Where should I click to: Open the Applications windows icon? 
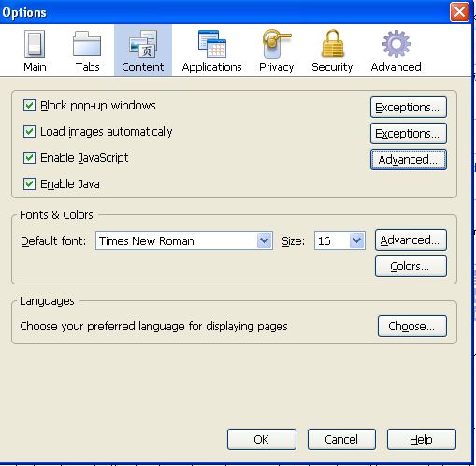tap(212, 44)
